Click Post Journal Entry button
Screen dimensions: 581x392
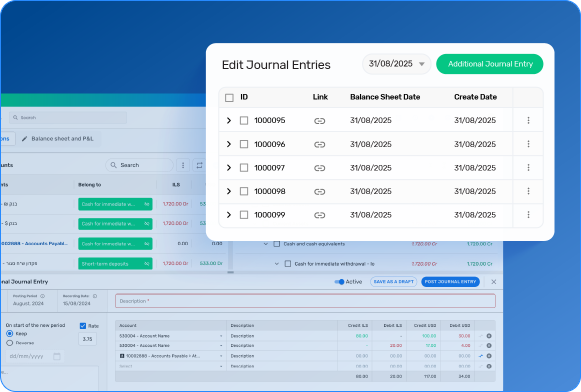pos(450,282)
